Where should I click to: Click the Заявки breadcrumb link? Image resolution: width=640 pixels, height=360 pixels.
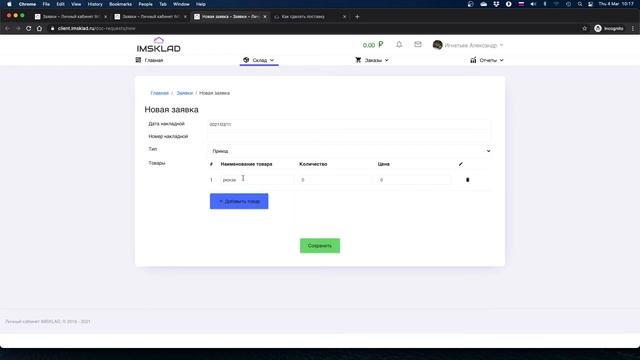tap(184, 93)
